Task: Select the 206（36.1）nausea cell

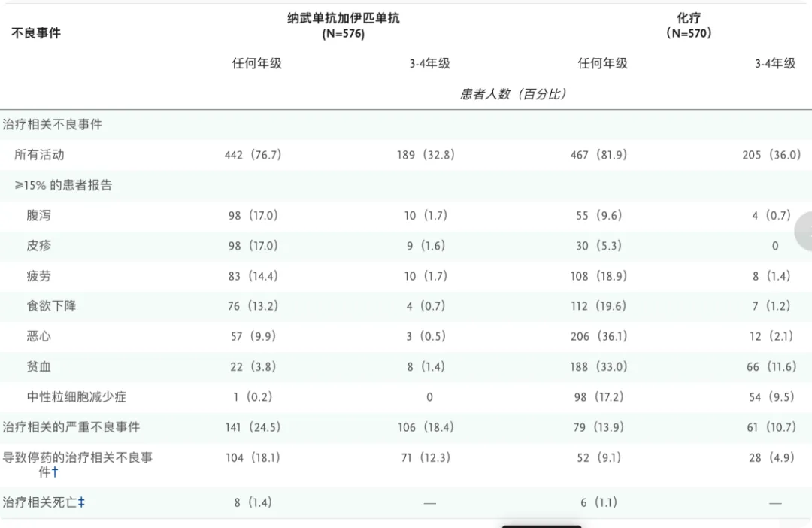Action: click(598, 336)
